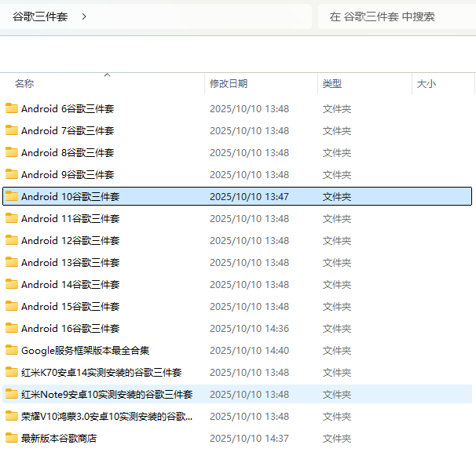Click the Android 9谷歌三件套 folder icon
The image size is (476, 474).
click(x=12, y=174)
